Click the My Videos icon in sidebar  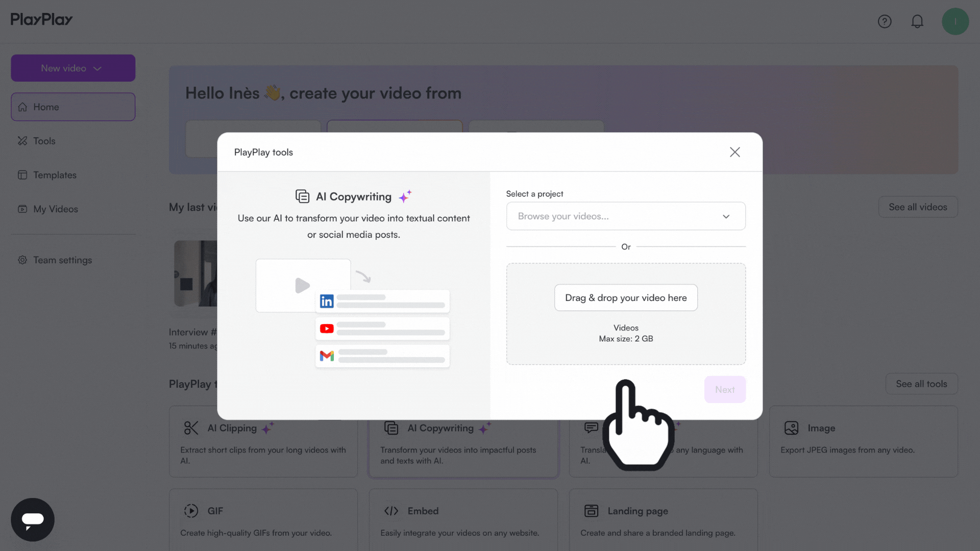point(22,209)
